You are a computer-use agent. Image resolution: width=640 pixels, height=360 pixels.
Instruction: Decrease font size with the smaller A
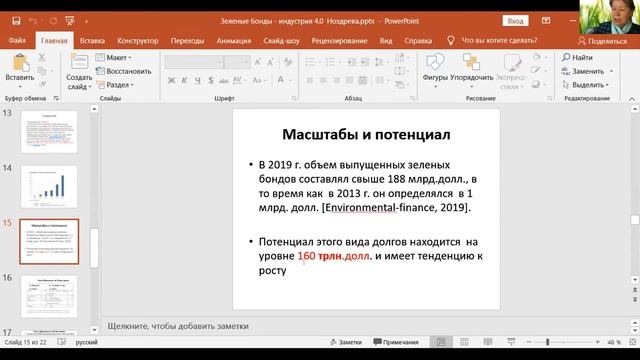tap(271, 62)
